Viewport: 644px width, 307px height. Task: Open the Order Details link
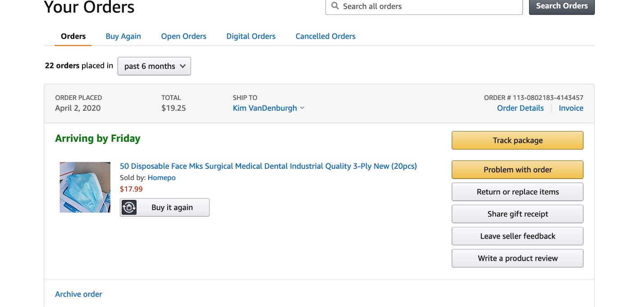pyautogui.click(x=520, y=108)
